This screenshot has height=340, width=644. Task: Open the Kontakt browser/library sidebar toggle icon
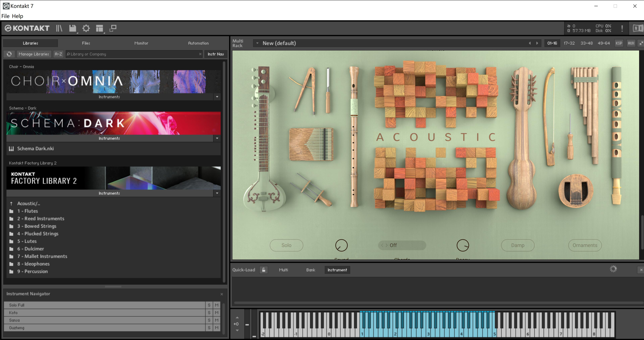[59, 28]
